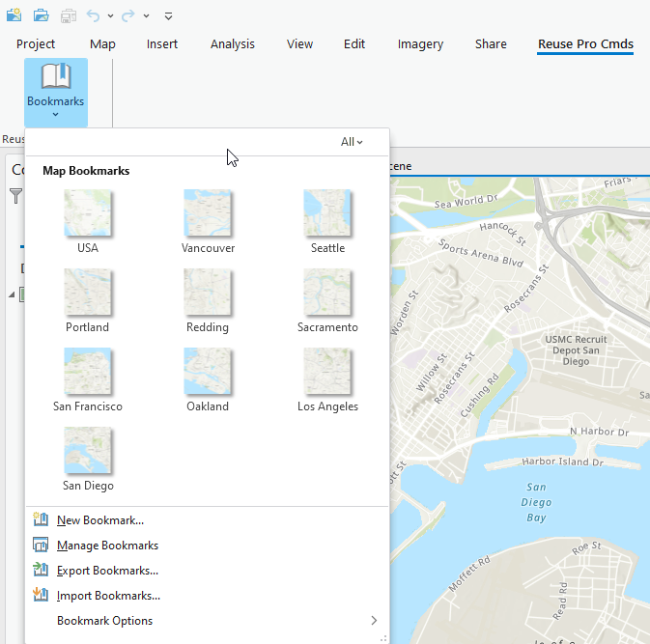Click the filter funnel icon in Contents pane

coord(15,196)
